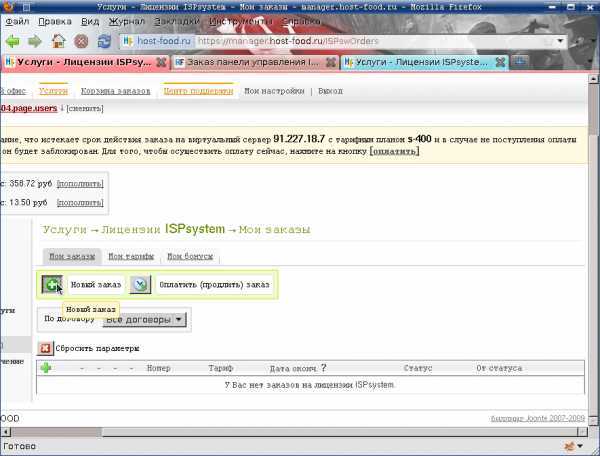Click the Firefox forward arrow
Viewport: 600px width, 456px height.
pos(36,41)
